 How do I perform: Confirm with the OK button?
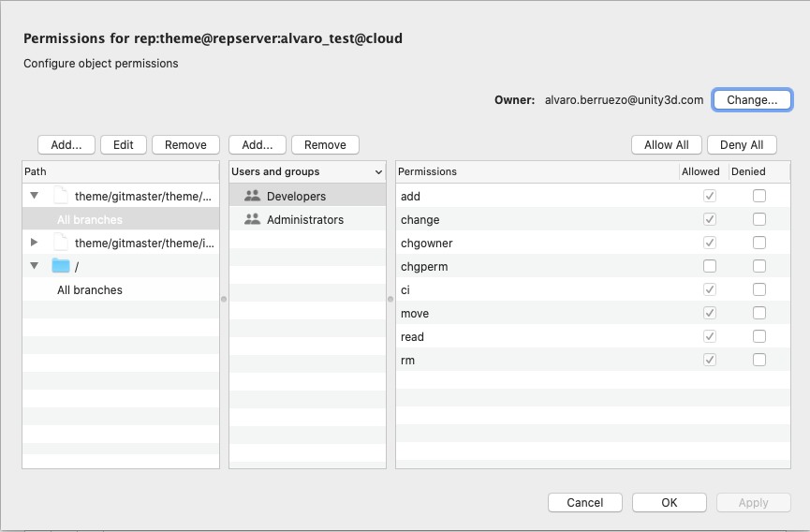(x=669, y=503)
